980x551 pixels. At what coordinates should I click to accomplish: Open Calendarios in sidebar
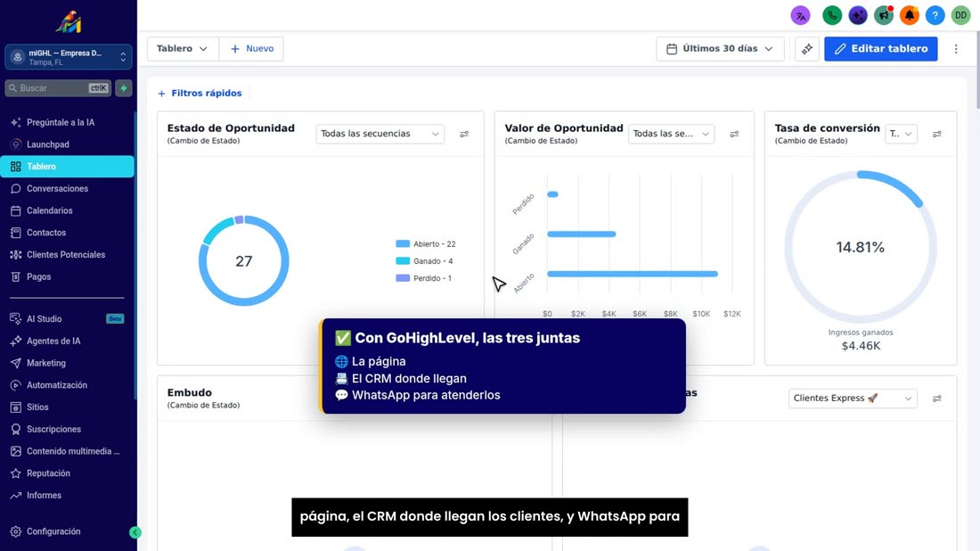[x=67, y=210]
